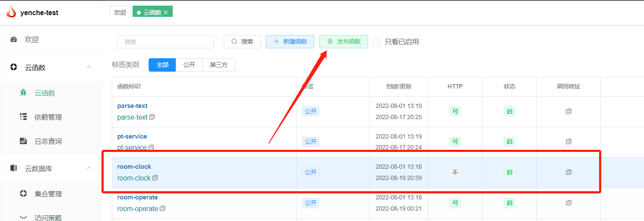Focus the 搜索 input field
The image size is (644, 221).
pyautogui.click(x=165, y=41)
